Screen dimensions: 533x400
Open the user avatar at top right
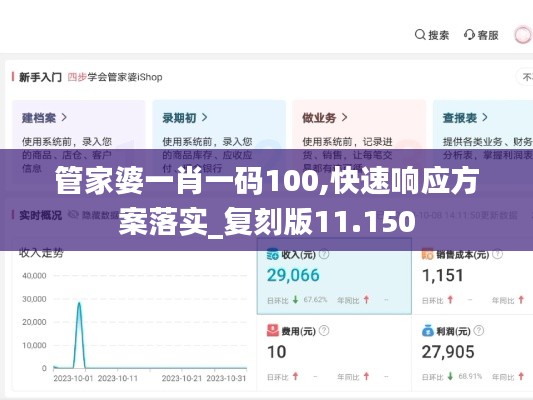522,35
